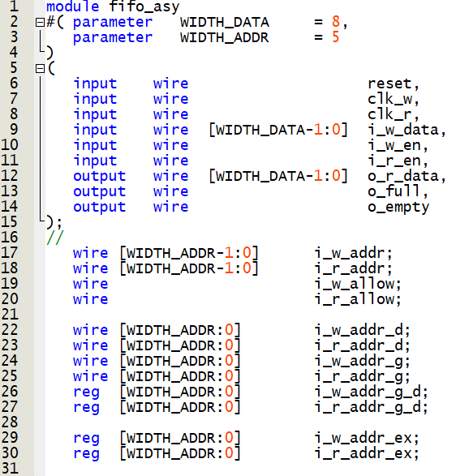The height and width of the screenshot is (476, 456).
Task: Click the parameter value 8
Action: (x=336, y=22)
